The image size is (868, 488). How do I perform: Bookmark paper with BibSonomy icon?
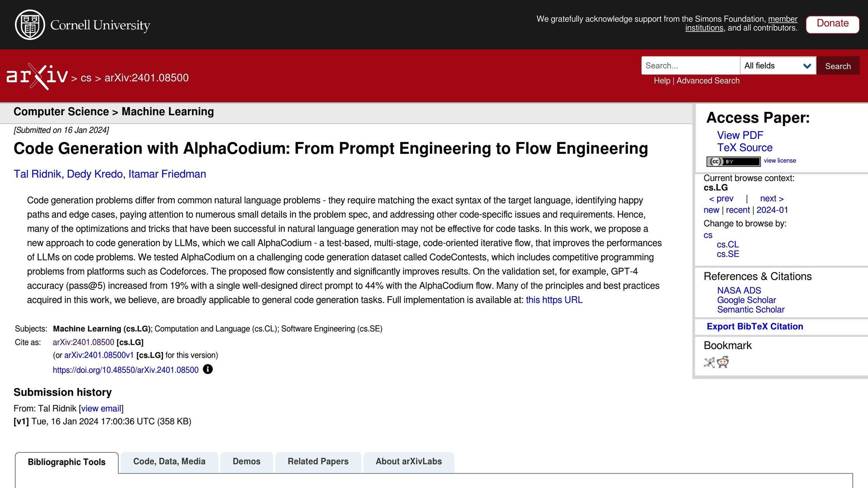(x=709, y=362)
